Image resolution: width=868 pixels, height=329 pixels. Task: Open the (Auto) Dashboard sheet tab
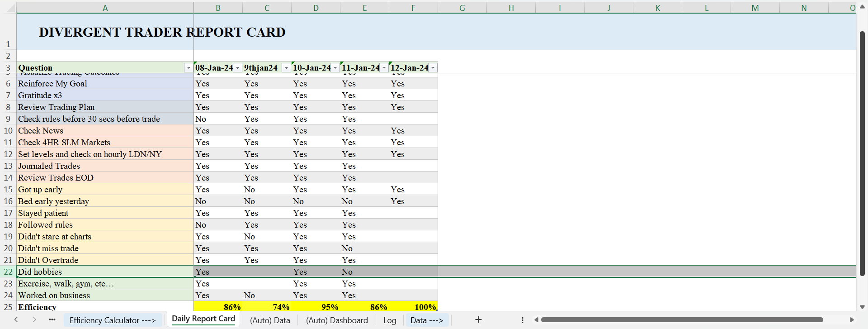tap(337, 320)
